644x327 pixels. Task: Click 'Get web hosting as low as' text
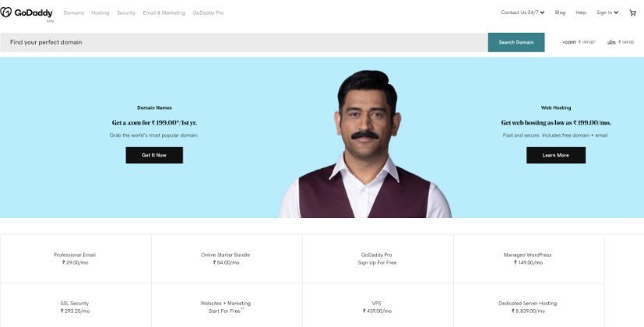556,122
